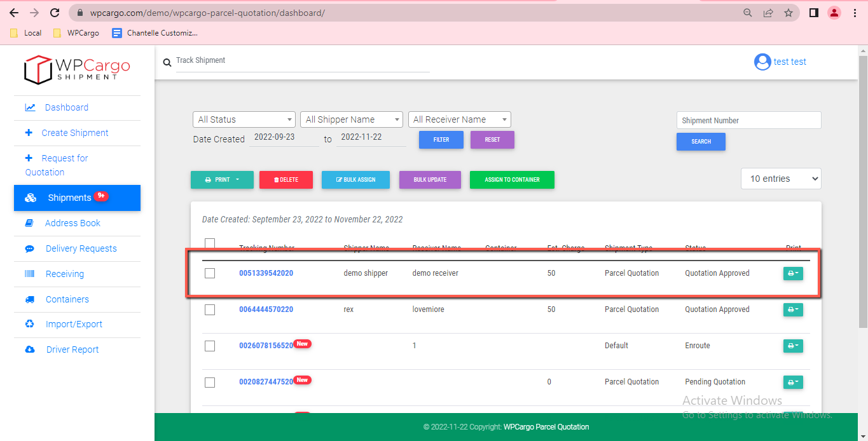The height and width of the screenshot is (441, 868).
Task: Open Chrome profile avatar
Action: click(x=834, y=13)
